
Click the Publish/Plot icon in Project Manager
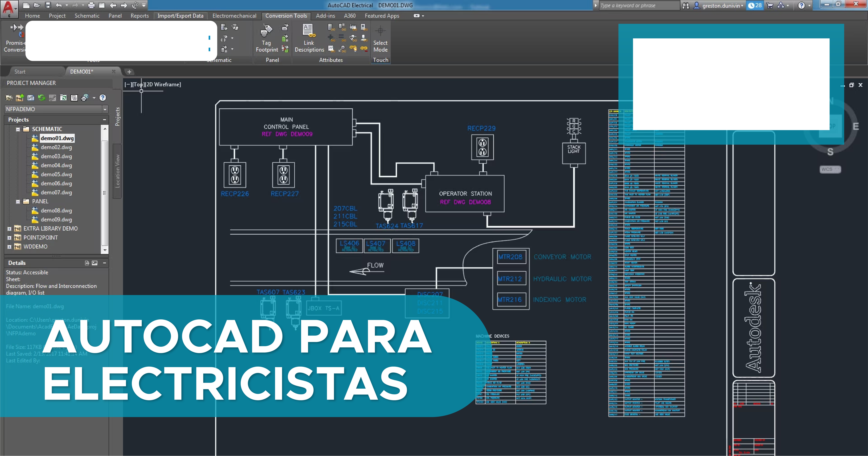85,98
